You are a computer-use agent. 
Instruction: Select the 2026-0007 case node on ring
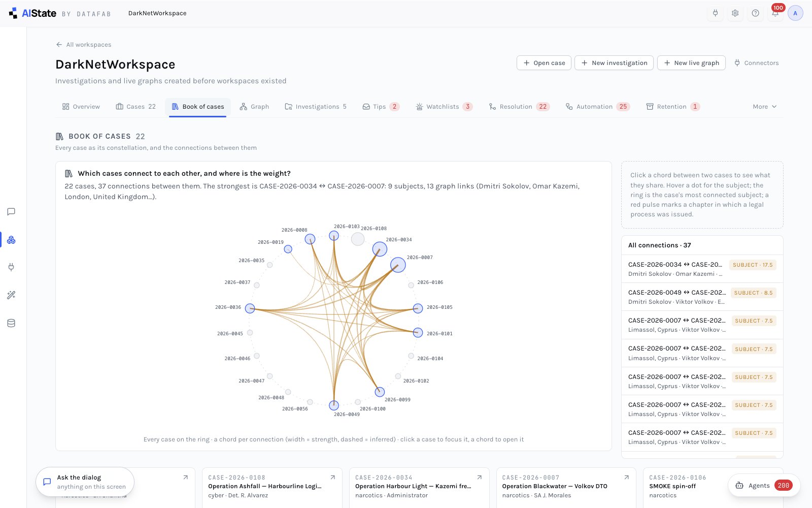(398, 265)
